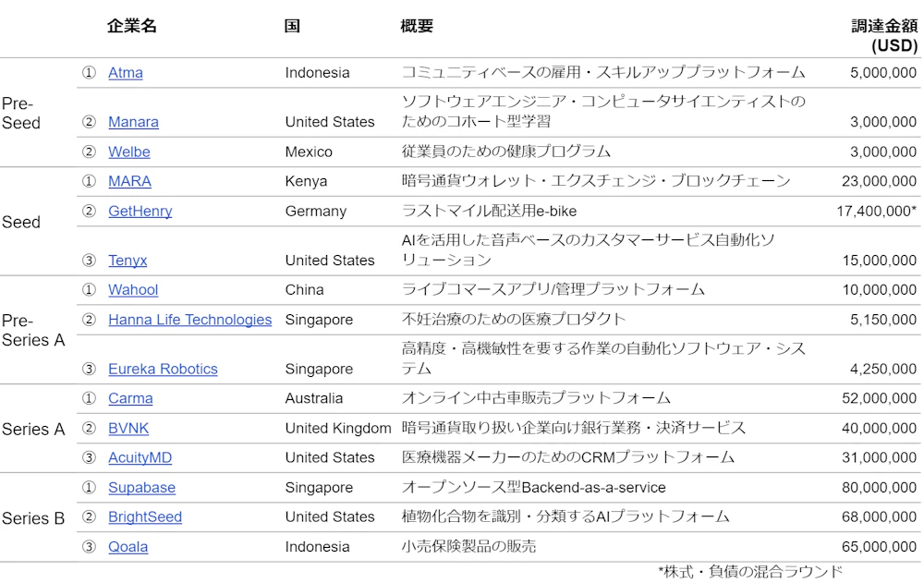Visit the BrightSeed link
The width and height of the screenshot is (924, 583).
(145, 517)
